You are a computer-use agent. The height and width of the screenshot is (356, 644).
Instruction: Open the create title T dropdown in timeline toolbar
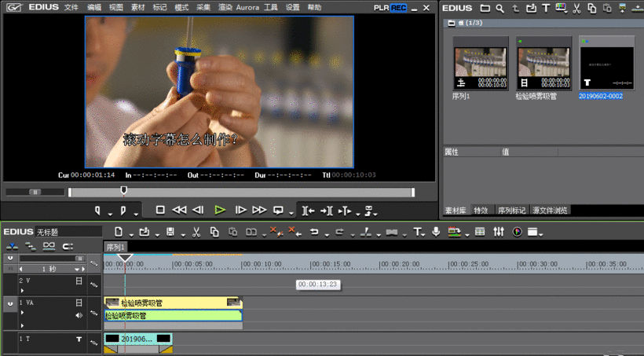419,232
